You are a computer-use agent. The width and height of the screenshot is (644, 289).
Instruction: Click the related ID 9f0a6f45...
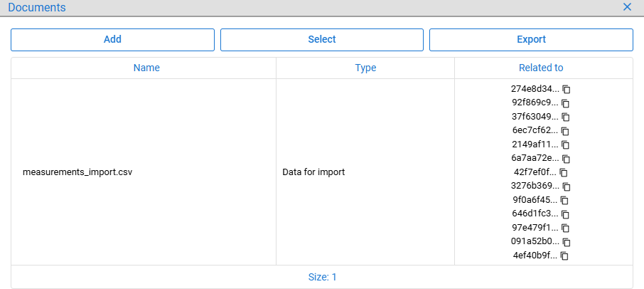[535, 200]
